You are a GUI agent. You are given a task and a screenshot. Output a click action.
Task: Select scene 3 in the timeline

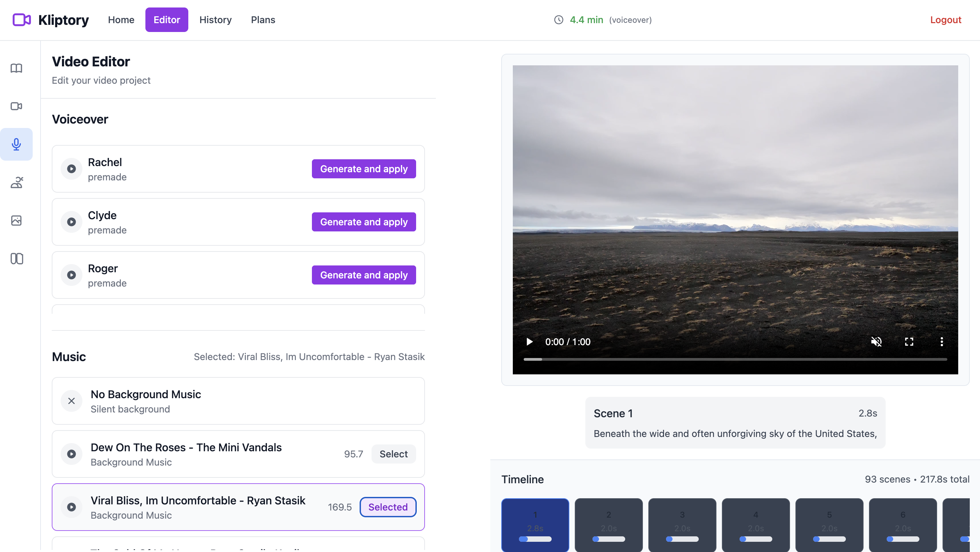point(682,525)
